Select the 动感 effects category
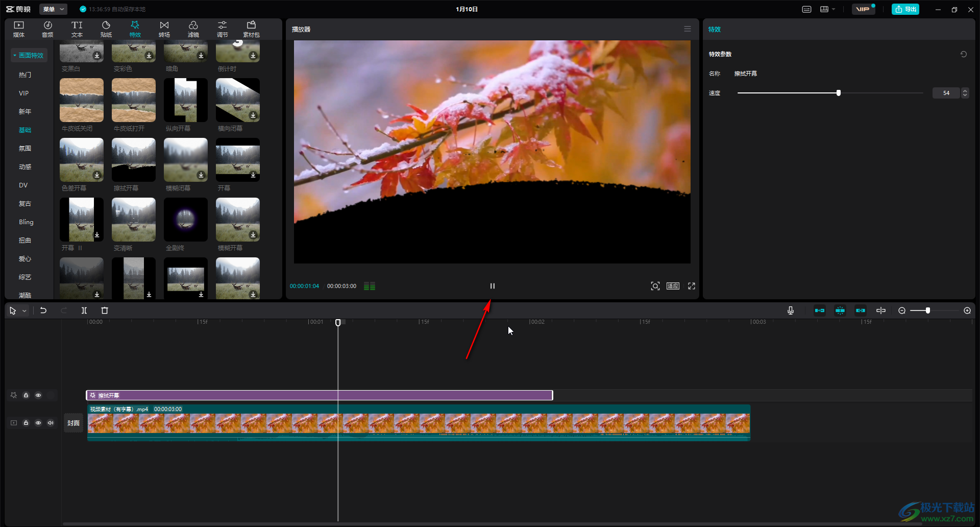The width and height of the screenshot is (980, 527). click(25, 166)
